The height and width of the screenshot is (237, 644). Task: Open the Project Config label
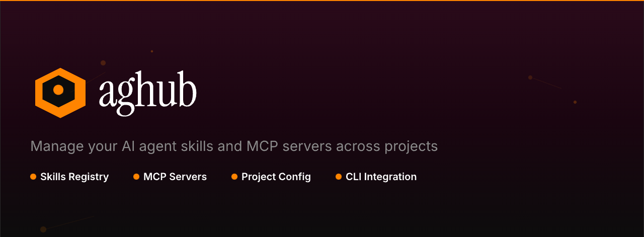coord(276,177)
